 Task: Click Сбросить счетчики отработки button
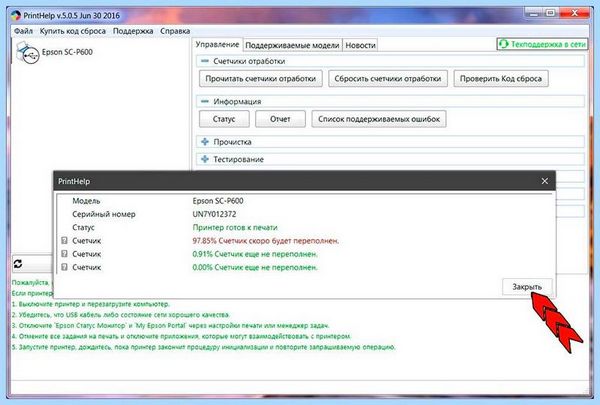click(x=388, y=78)
